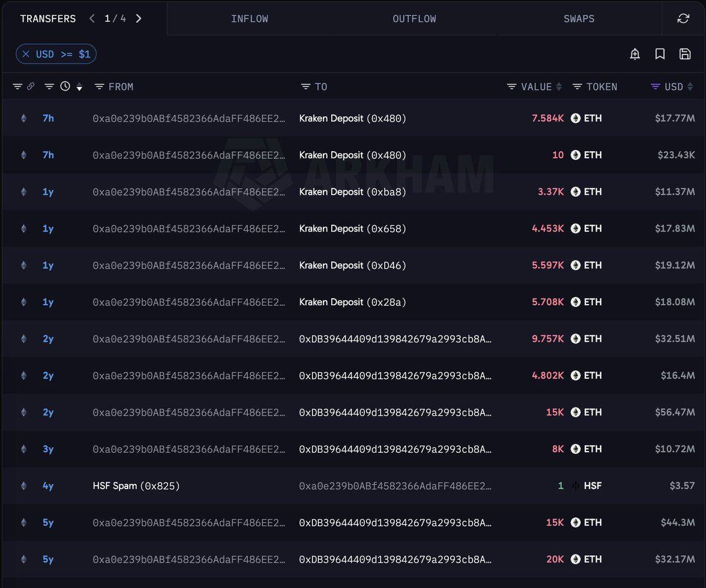Viewport: 706px width, 588px height.
Task: Open Kraken Deposit (0x480) for 7.584K ETH
Action: [x=352, y=118]
